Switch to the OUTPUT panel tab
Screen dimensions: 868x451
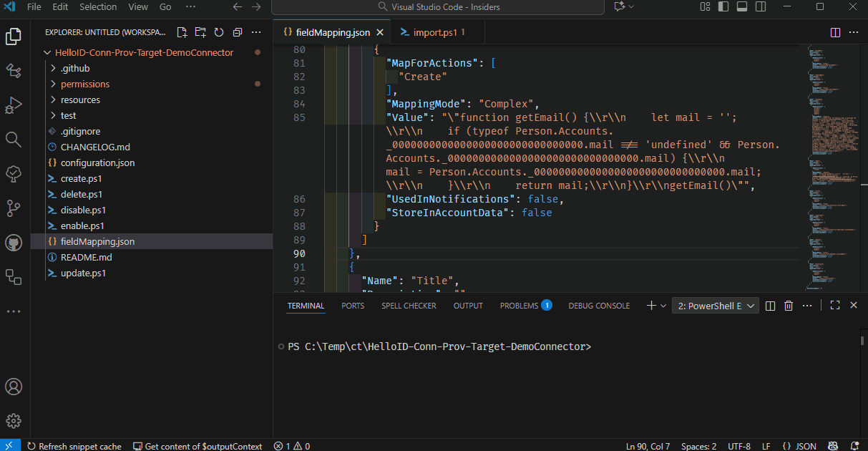click(x=468, y=306)
